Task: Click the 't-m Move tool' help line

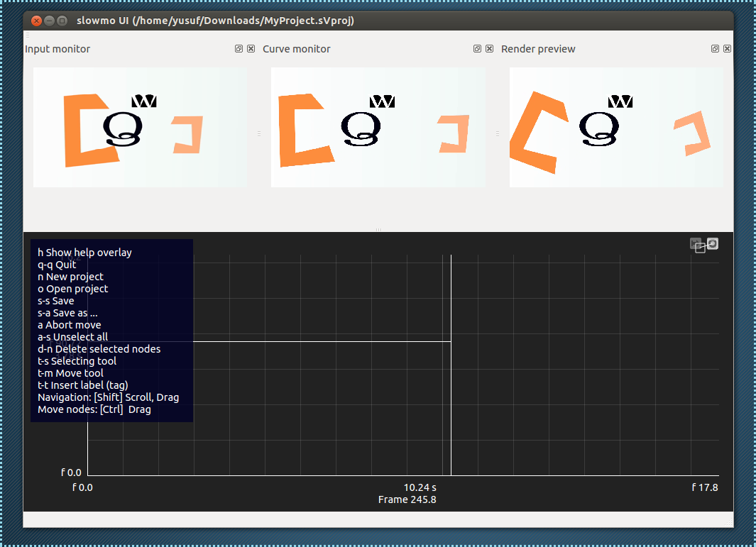Action: pos(70,373)
